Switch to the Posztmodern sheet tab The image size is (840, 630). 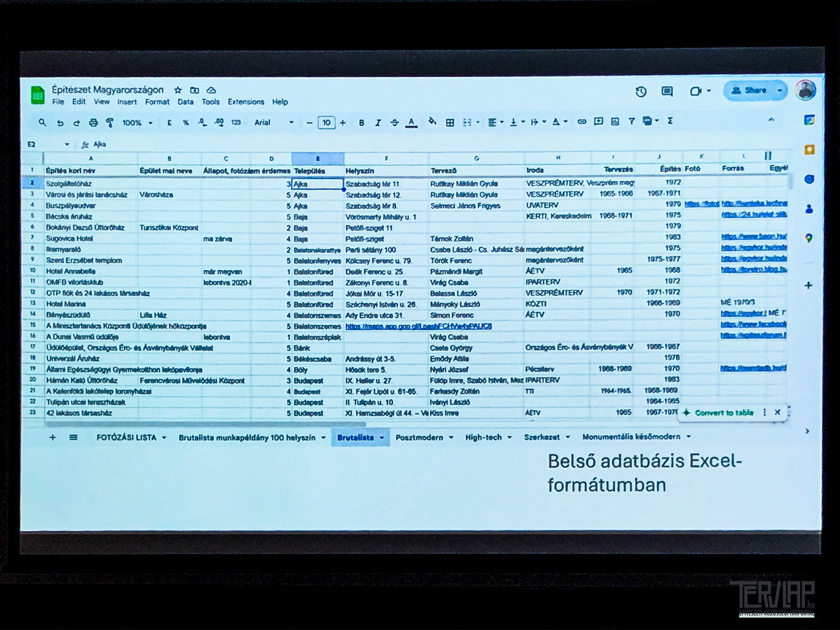pyautogui.click(x=419, y=437)
